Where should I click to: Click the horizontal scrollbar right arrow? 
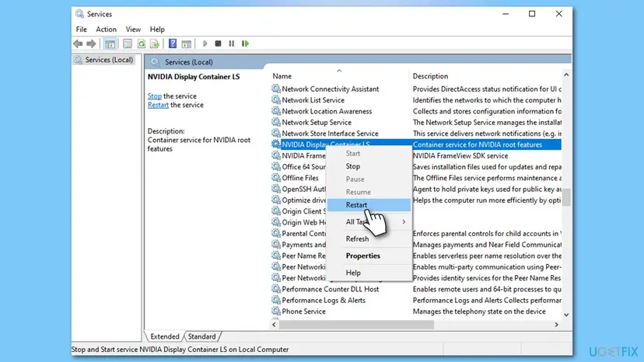557,325
